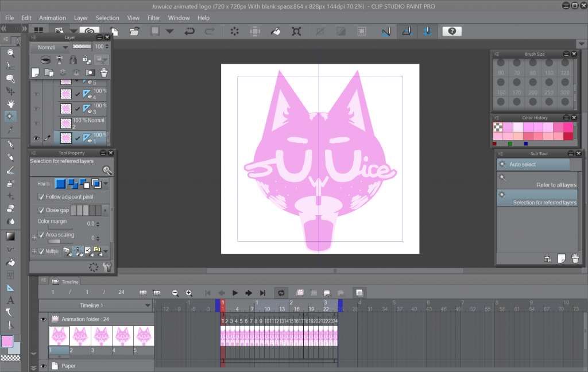Toggle the Close gap checkbox
Viewport: 588px width, 372px height.
pyautogui.click(x=41, y=210)
